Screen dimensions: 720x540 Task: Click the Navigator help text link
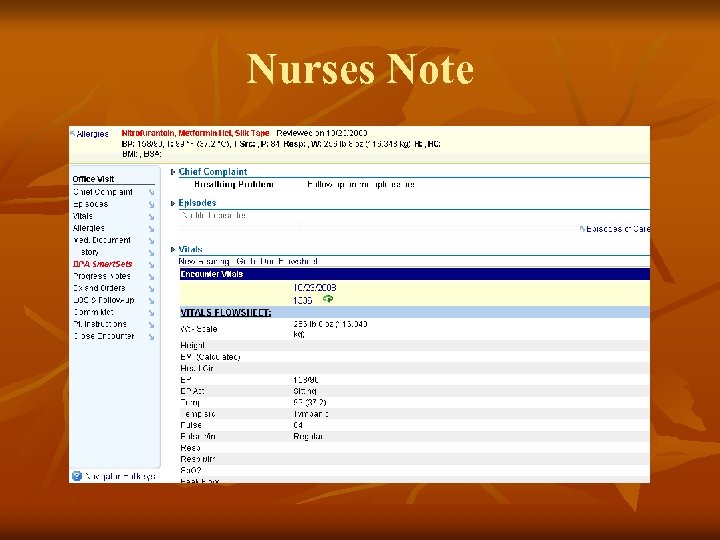(121, 477)
